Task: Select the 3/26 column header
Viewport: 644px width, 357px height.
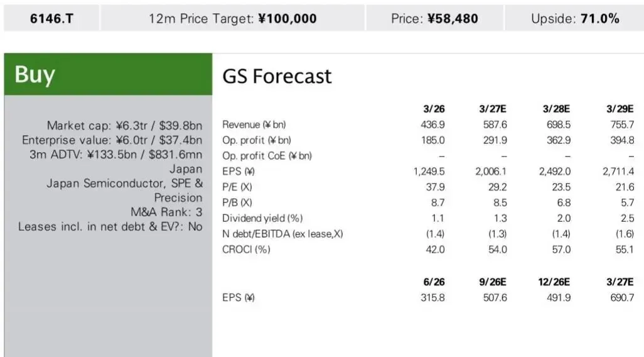Action: tap(434, 109)
